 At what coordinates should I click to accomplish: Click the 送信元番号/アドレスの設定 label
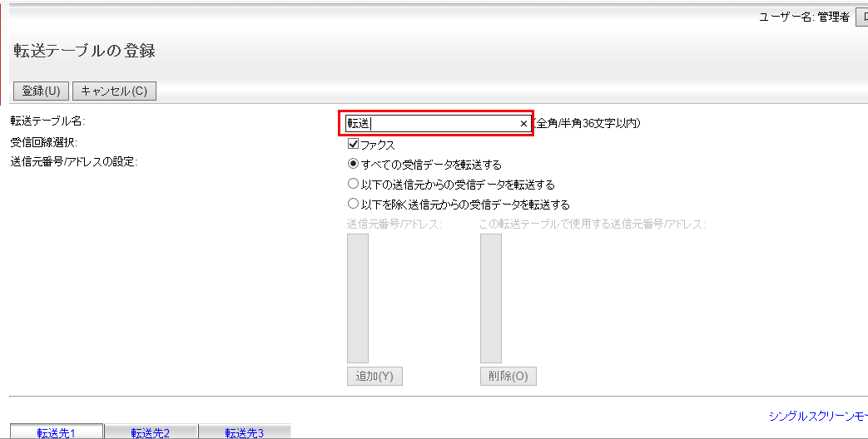point(73,161)
